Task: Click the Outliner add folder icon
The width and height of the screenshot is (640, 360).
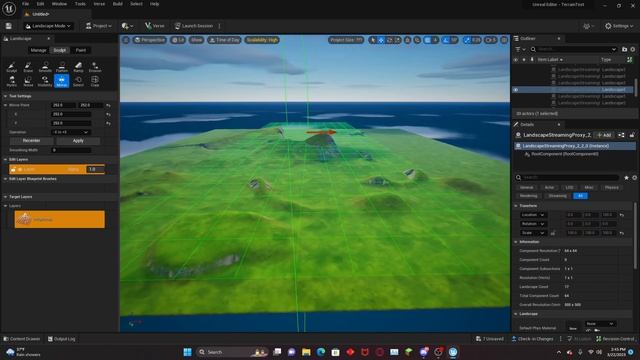Action: (624, 49)
